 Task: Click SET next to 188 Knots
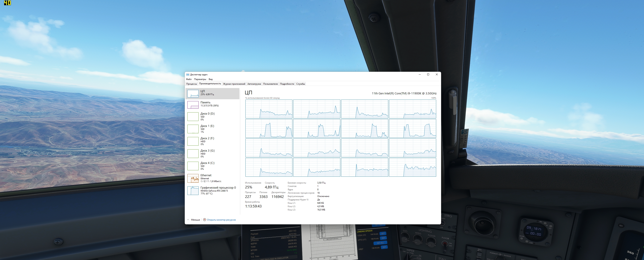(383, 238)
